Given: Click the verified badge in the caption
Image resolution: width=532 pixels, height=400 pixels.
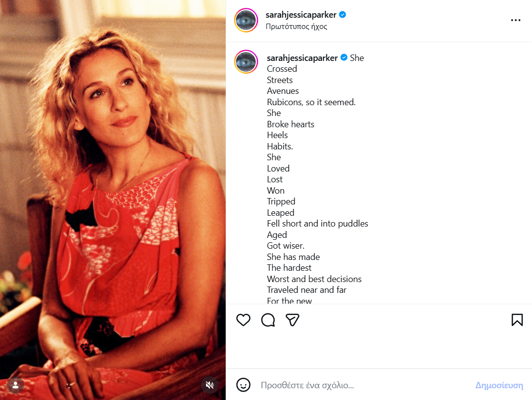Looking at the screenshot, I should 344,58.
